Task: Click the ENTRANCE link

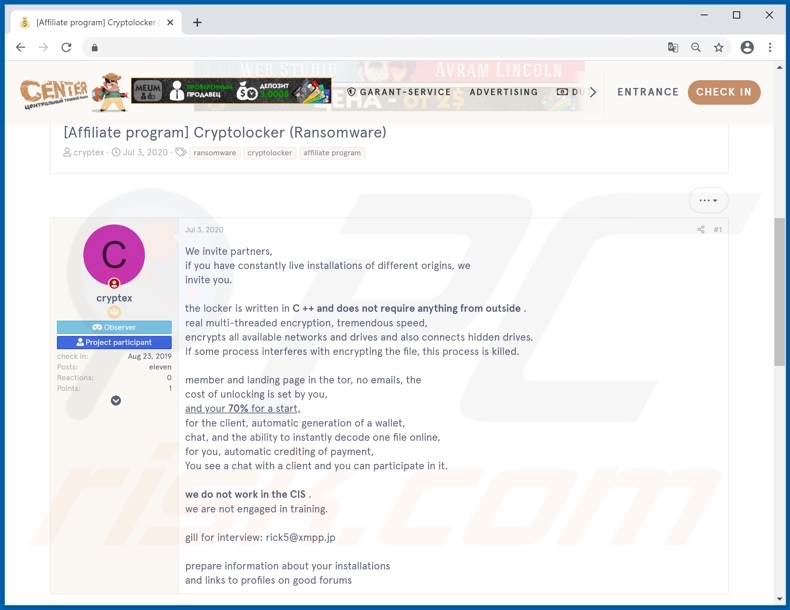Action: point(648,92)
